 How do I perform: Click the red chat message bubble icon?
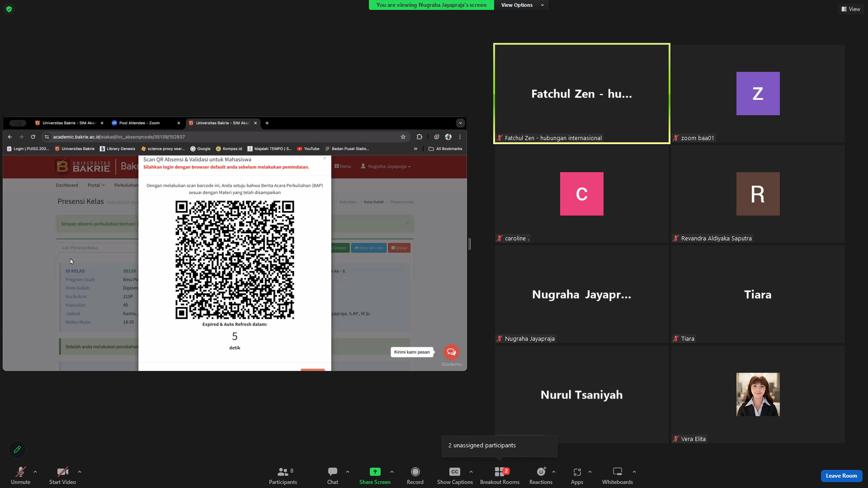pos(451,352)
